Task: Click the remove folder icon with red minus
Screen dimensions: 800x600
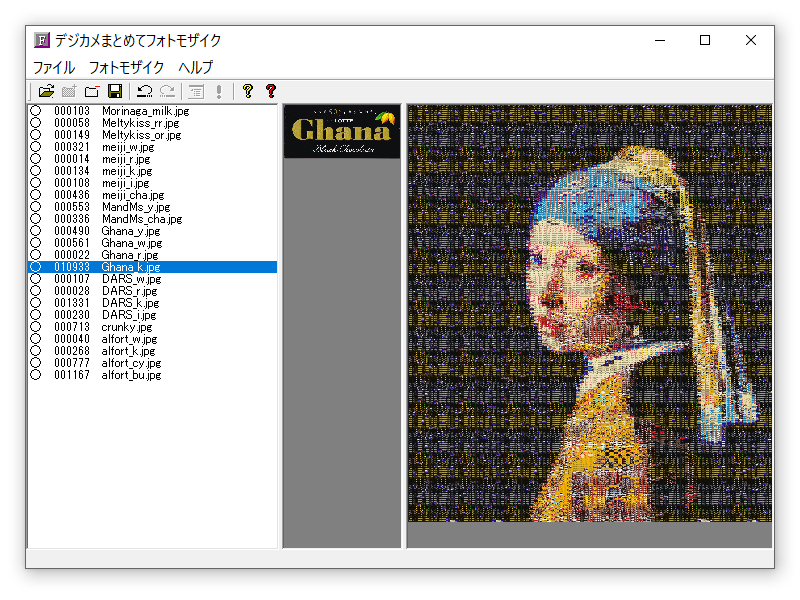Action: pyautogui.click(x=92, y=91)
